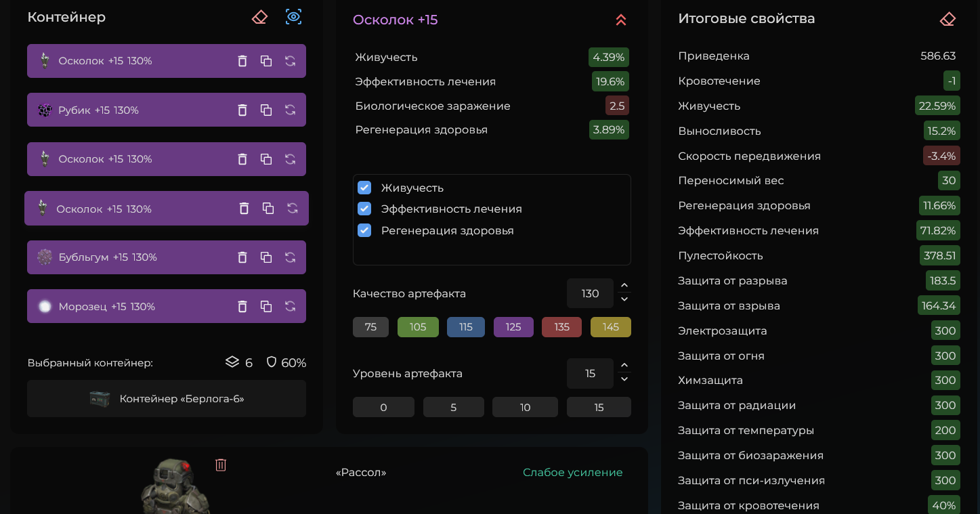Click the armor suit thumbnail
Screen dimensions: 980x514
coord(175,486)
